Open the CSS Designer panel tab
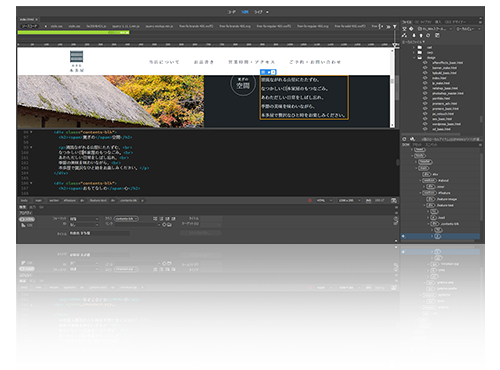Screen dimensions: 500x370 pos(455,22)
